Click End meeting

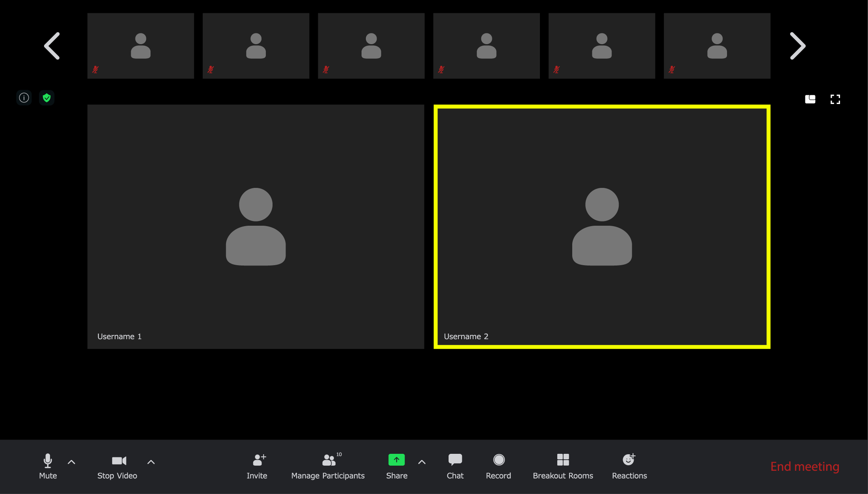coord(805,466)
